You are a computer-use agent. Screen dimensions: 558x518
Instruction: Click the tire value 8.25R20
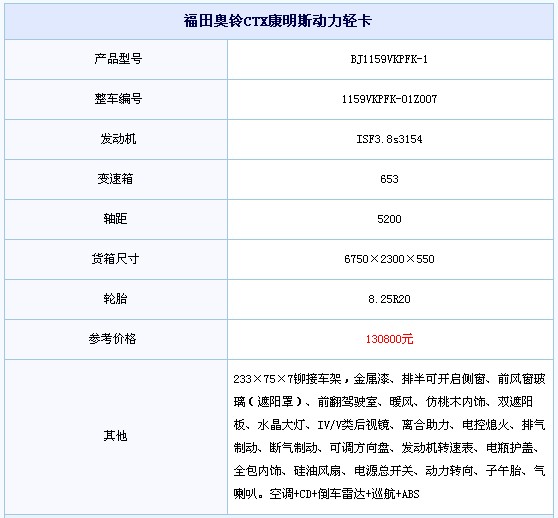click(389, 299)
